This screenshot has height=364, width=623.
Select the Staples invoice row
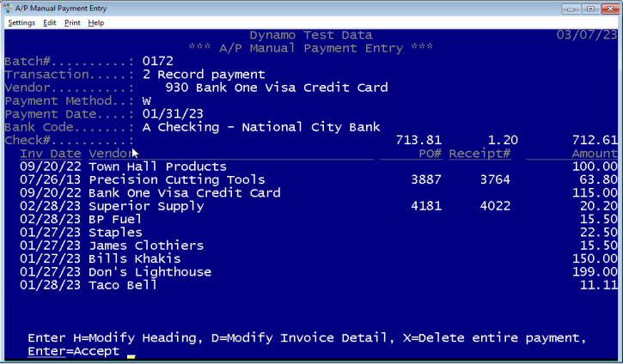click(319, 232)
